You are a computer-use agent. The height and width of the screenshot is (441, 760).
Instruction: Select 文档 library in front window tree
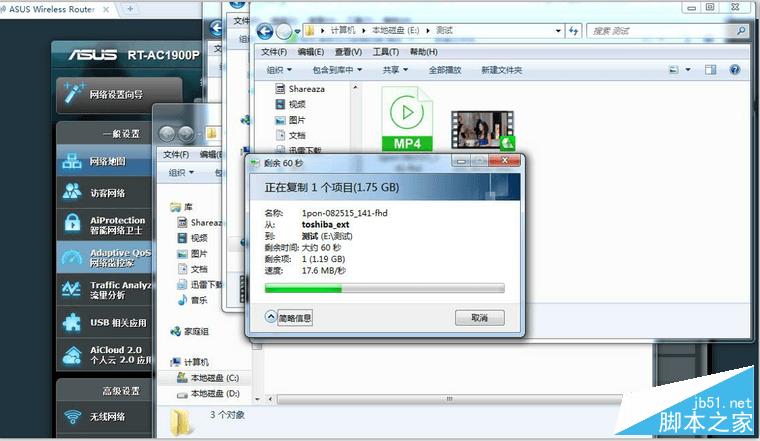pos(291,135)
